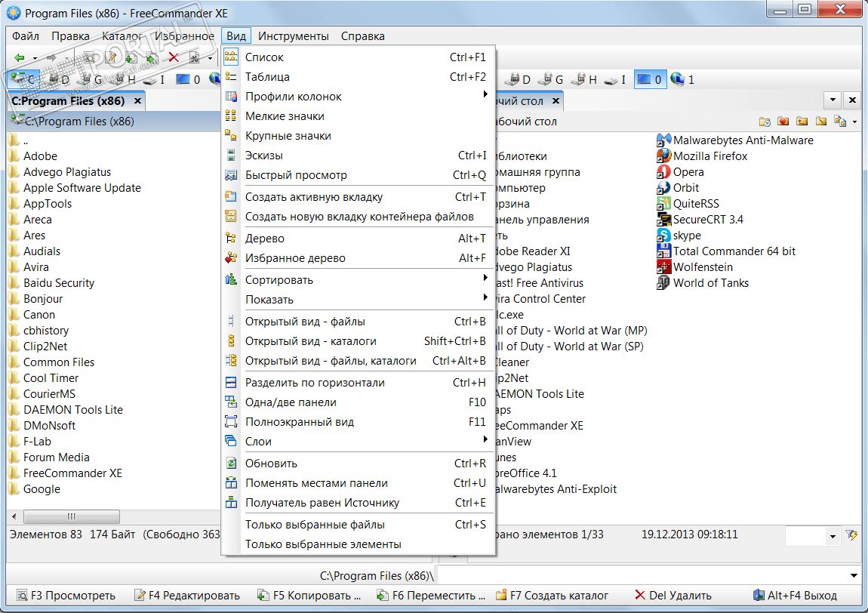Open the Инструменты menu
The height and width of the screenshot is (613, 868).
coord(294,36)
